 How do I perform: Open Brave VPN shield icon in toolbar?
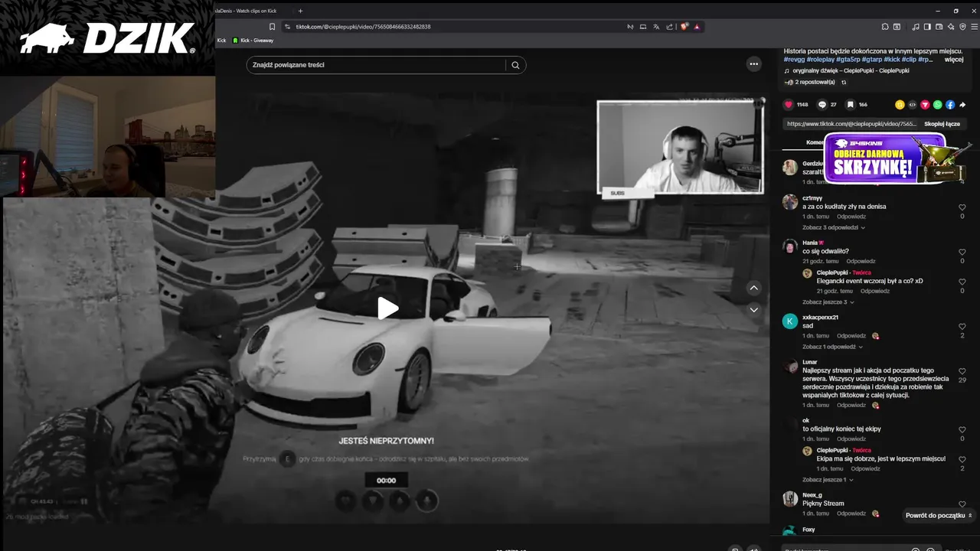tap(962, 27)
